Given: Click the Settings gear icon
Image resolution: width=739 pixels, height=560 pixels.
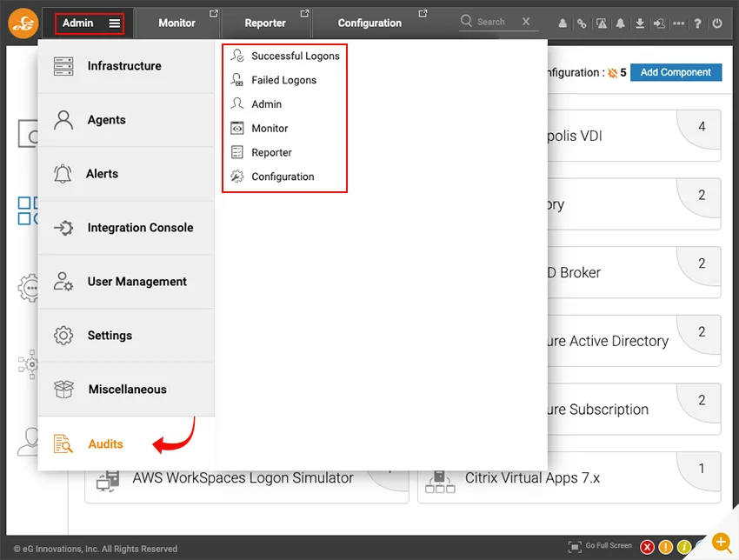Looking at the screenshot, I should (x=63, y=336).
